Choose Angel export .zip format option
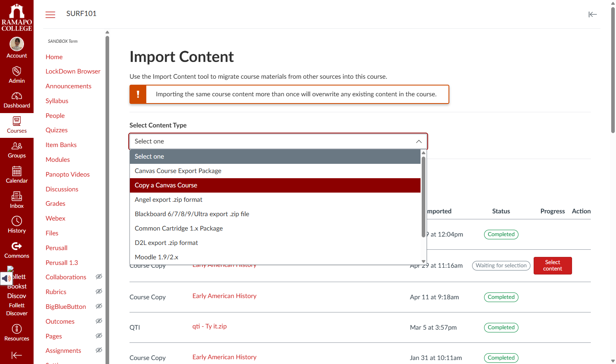The image size is (616, 364). tap(275, 200)
